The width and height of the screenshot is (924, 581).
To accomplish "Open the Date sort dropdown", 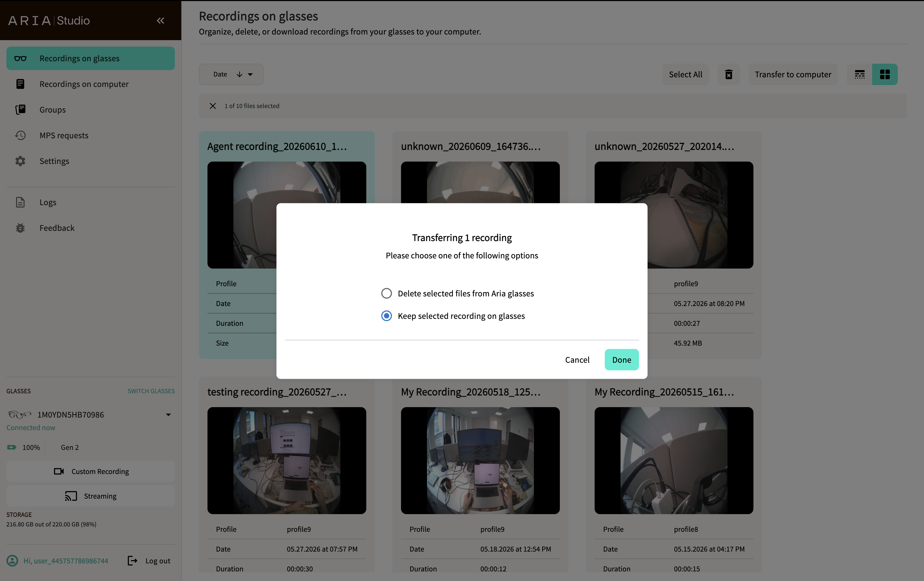I will point(231,74).
